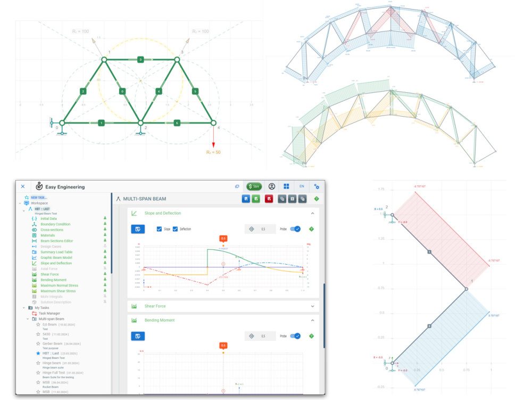Open the settings gears icon
The width and height of the screenshot is (532, 400).
(317, 186)
